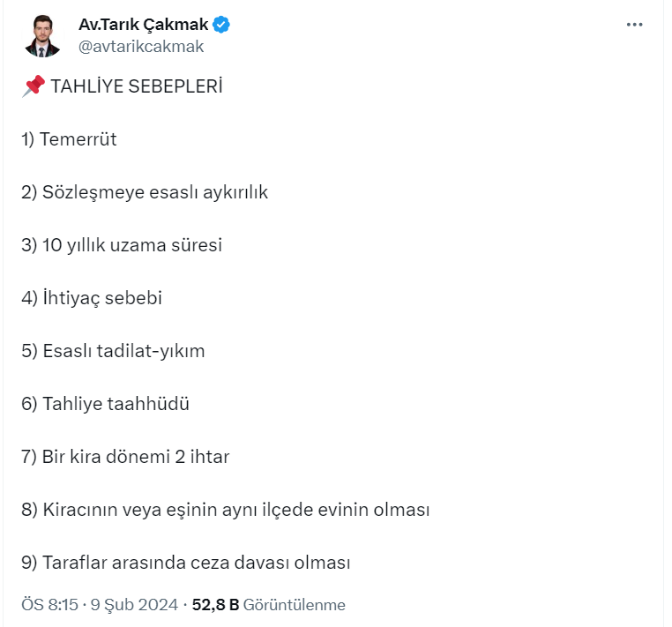Click on the "Tahliye taahhüdü" line
The width and height of the screenshot is (672, 627).
pos(106,404)
